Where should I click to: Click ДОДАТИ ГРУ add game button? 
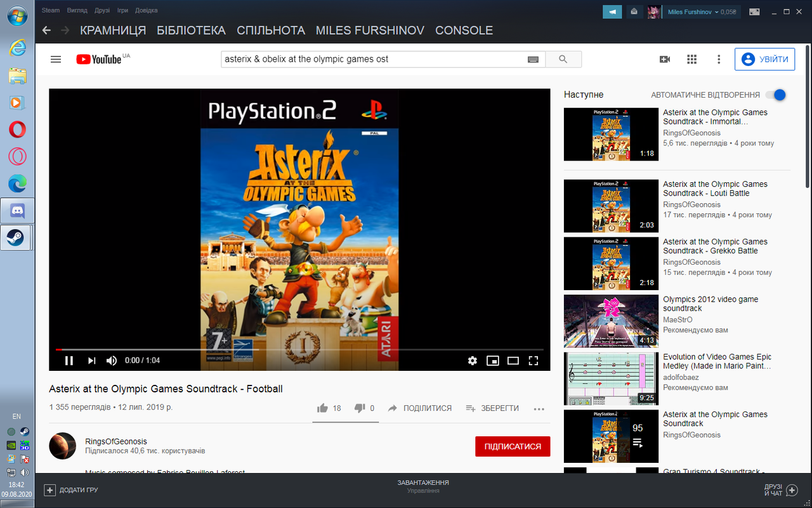[71, 490]
